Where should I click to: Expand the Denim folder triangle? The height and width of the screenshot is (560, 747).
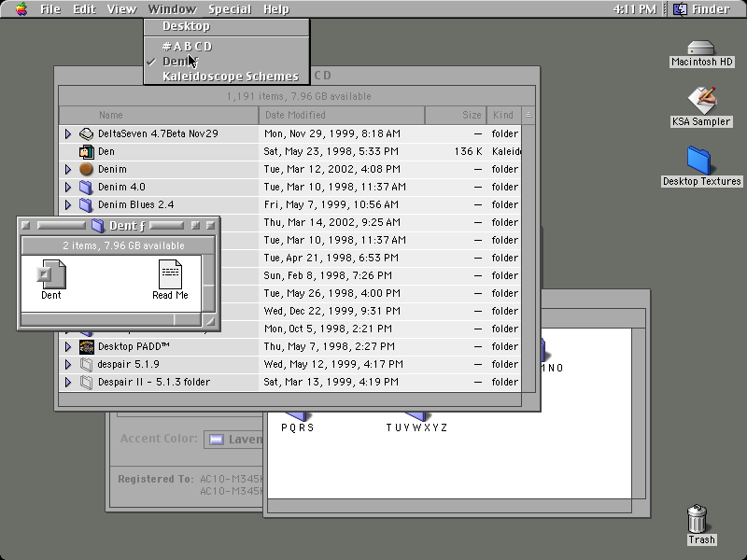pos(68,169)
